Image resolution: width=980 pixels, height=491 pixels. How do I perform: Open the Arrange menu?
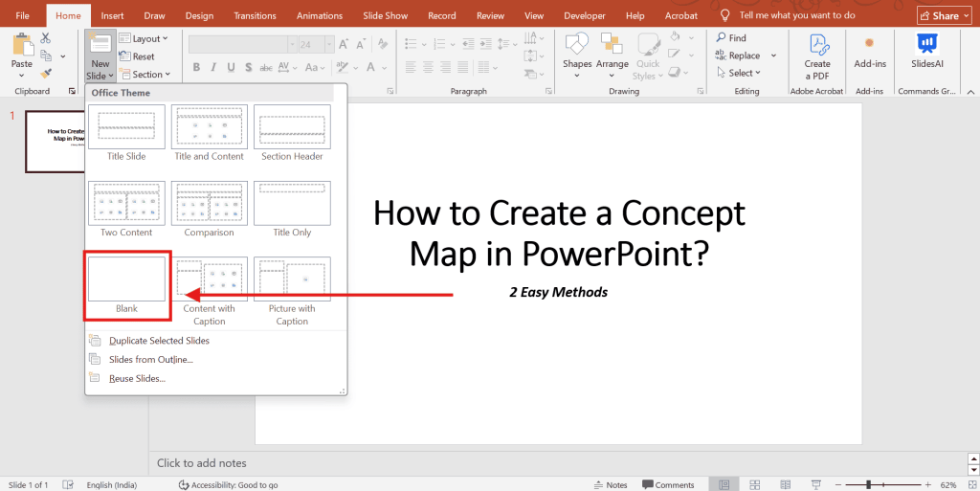coord(612,56)
